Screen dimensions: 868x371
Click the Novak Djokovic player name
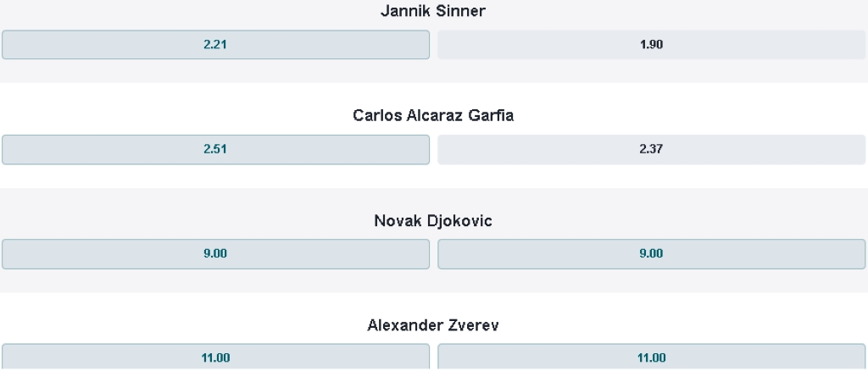pos(433,220)
